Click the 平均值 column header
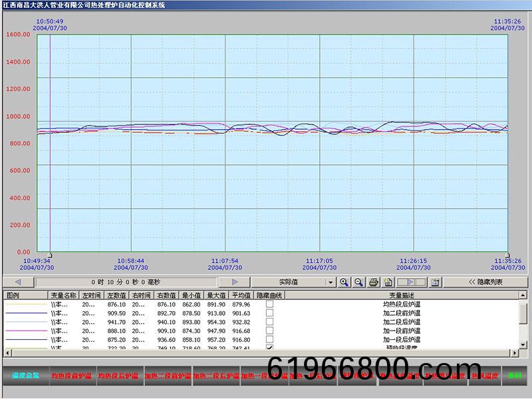 pyautogui.click(x=241, y=295)
